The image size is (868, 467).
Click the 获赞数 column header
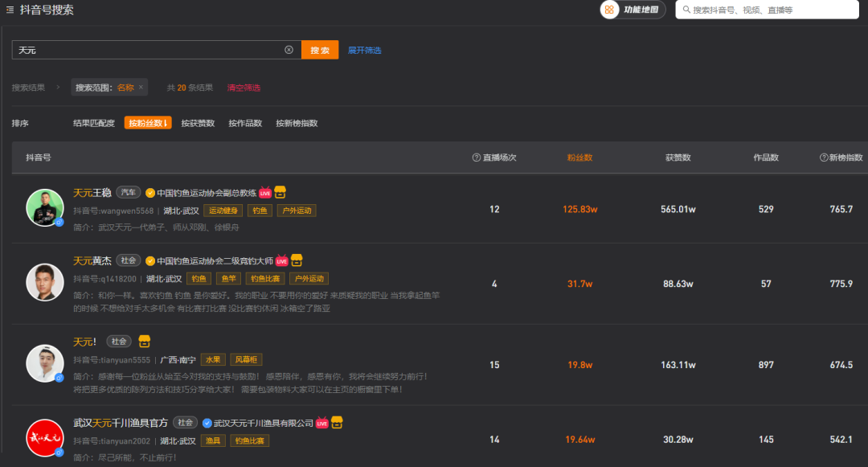pos(678,158)
